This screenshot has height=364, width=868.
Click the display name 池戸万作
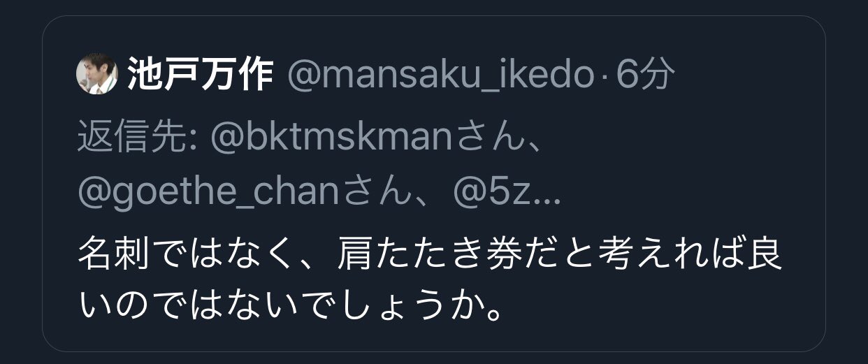pyautogui.click(x=200, y=75)
